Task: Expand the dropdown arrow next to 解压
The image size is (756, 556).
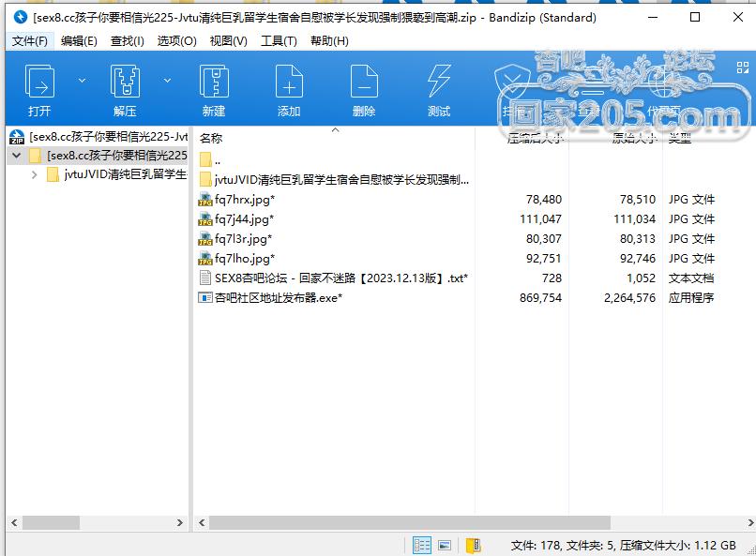Action: 167,81
